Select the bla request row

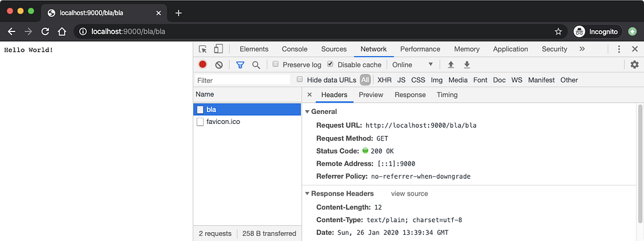tap(247, 109)
